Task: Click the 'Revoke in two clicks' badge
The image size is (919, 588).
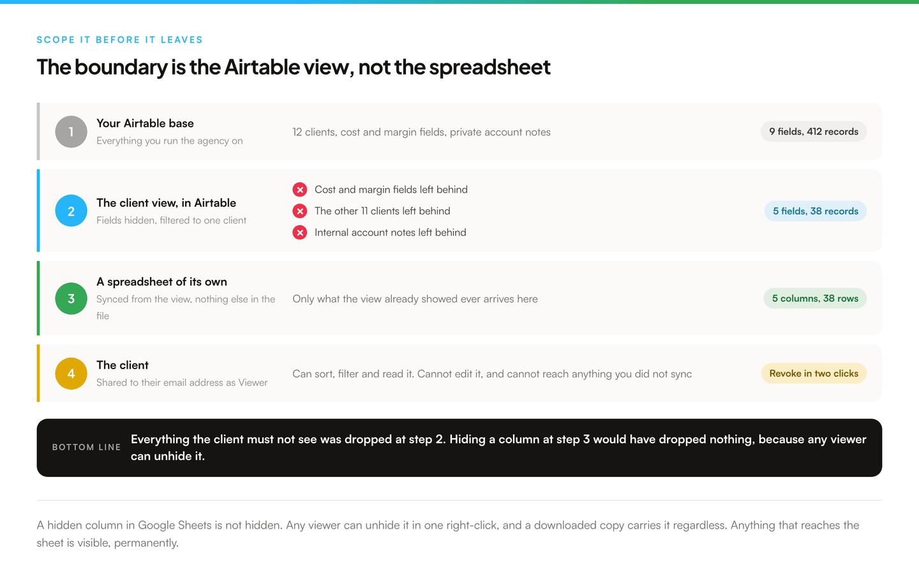Action: coord(814,374)
